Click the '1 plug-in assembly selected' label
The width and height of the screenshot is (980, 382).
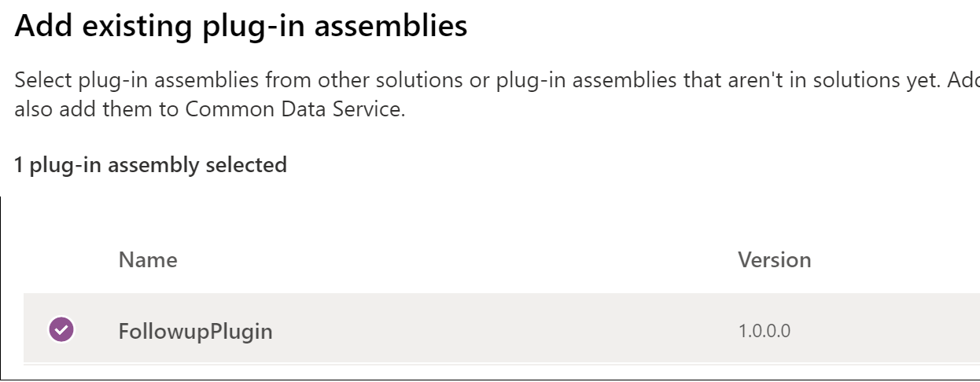tap(150, 165)
